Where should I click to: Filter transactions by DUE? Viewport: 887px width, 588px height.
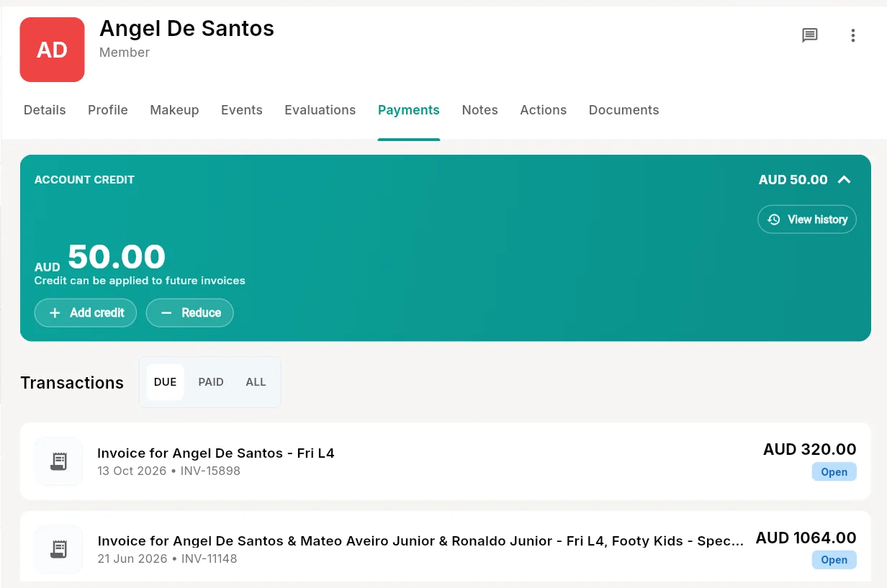tap(165, 382)
